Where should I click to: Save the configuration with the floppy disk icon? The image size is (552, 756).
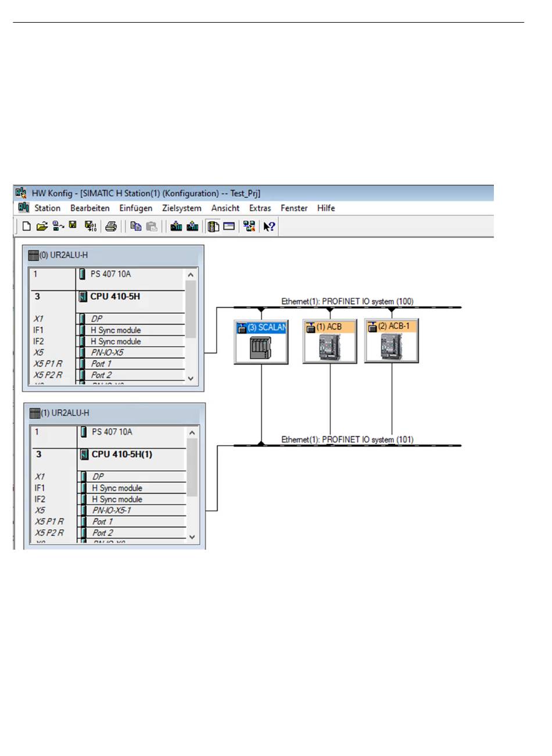tap(73, 226)
